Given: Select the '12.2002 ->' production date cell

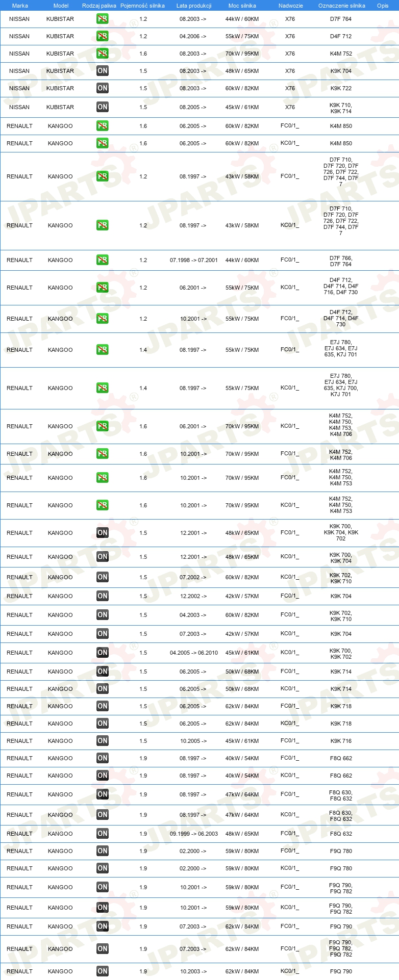Looking at the screenshot, I should pos(193,596).
